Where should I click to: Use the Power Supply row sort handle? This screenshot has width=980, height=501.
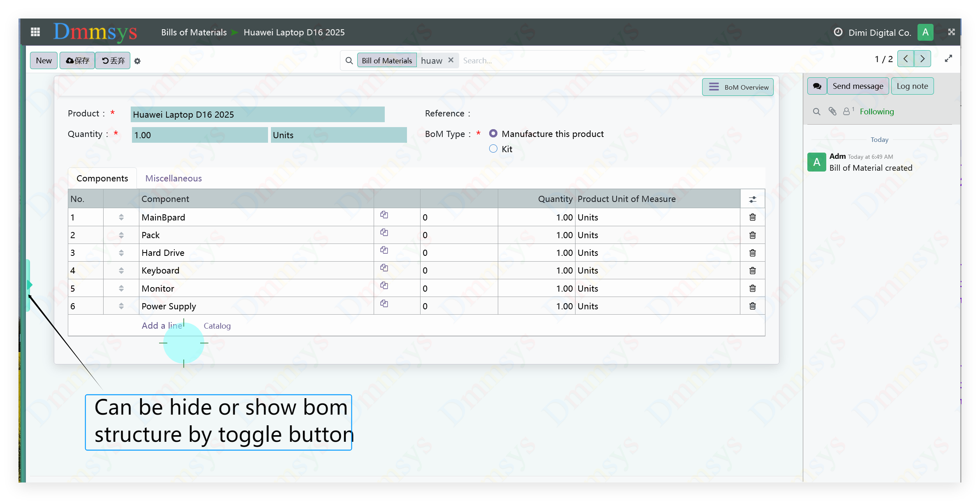click(121, 306)
